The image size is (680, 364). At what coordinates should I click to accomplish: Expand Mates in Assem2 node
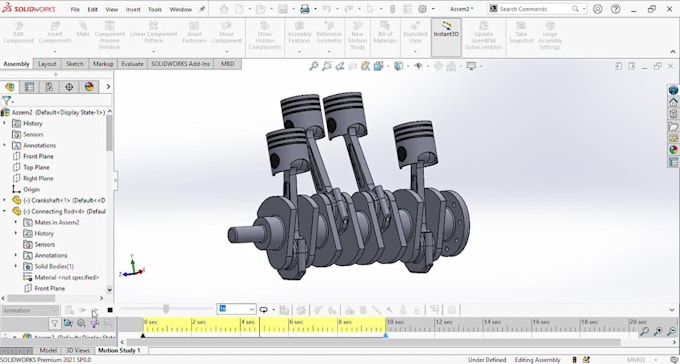tap(16, 222)
